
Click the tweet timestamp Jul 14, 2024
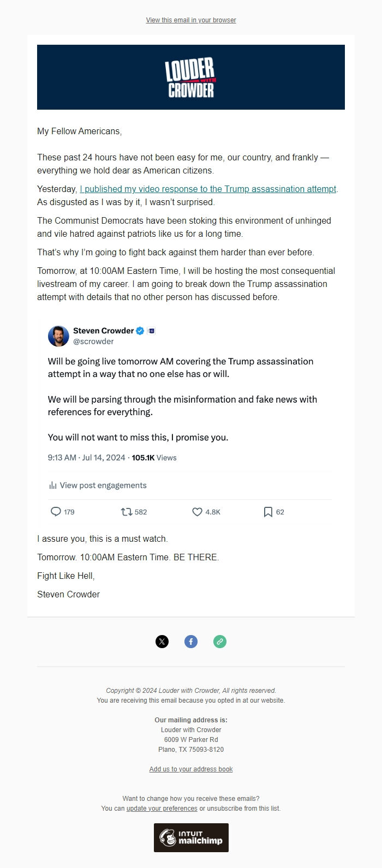(86, 458)
